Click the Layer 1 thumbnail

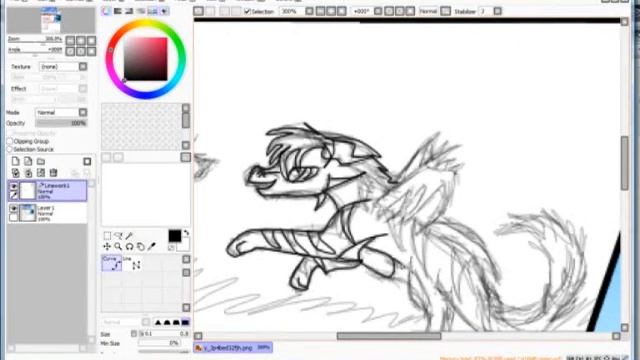click(x=28, y=213)
